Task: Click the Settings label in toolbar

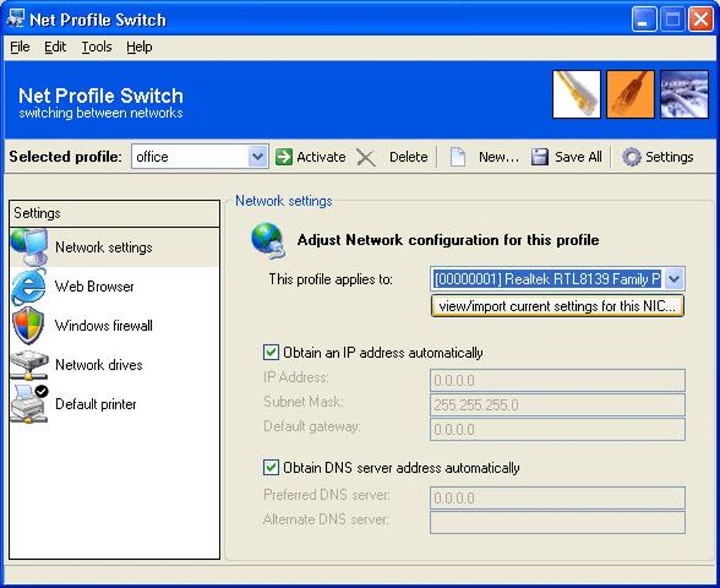Action: point(669,157)
